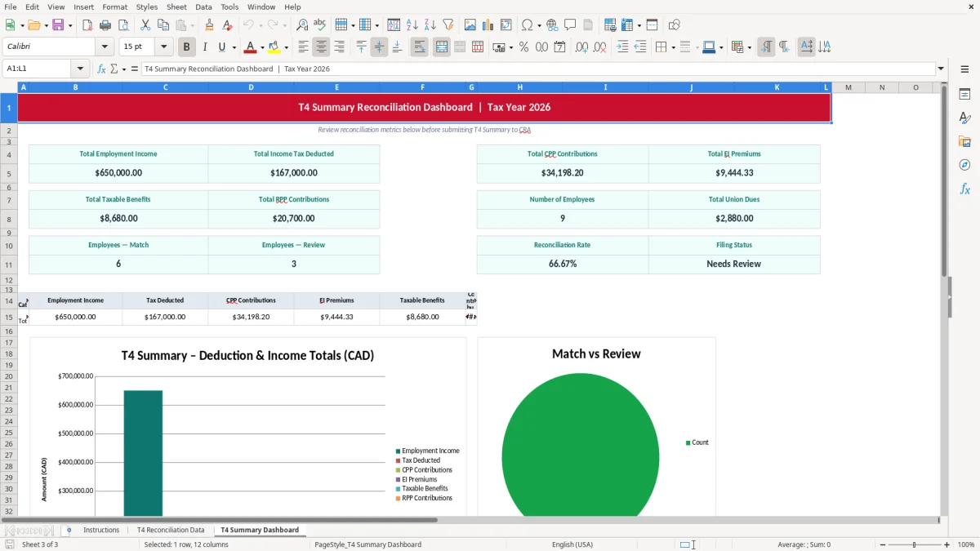This screenshot has width=980, height=551.
Task: Insert Image icon
Action: tap(470, 25)
